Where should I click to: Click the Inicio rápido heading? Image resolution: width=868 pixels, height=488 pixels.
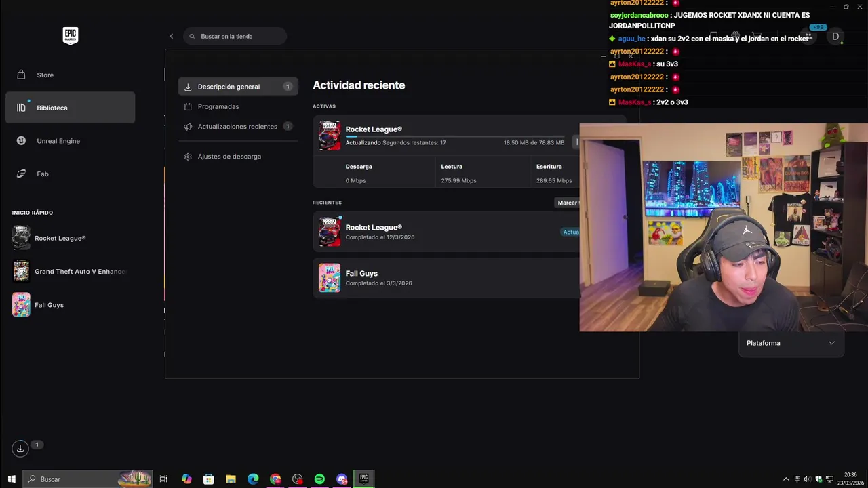coord(33,213)
